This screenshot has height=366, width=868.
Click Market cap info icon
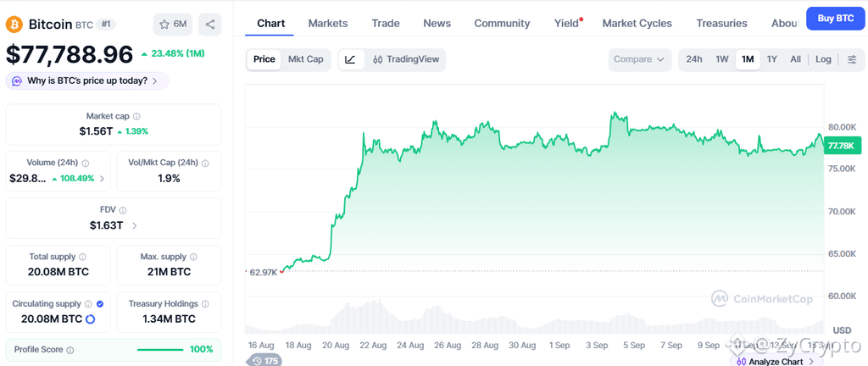(x=136, y=117)
